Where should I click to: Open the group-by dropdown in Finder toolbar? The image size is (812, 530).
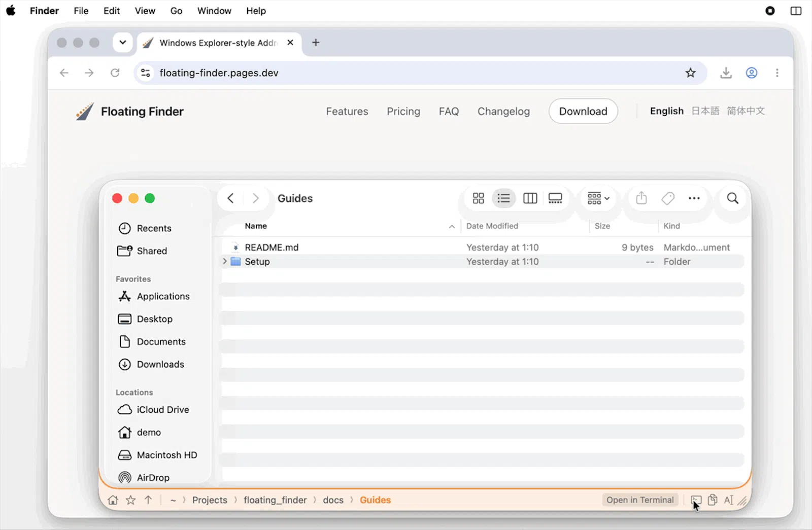click(598, 198)
